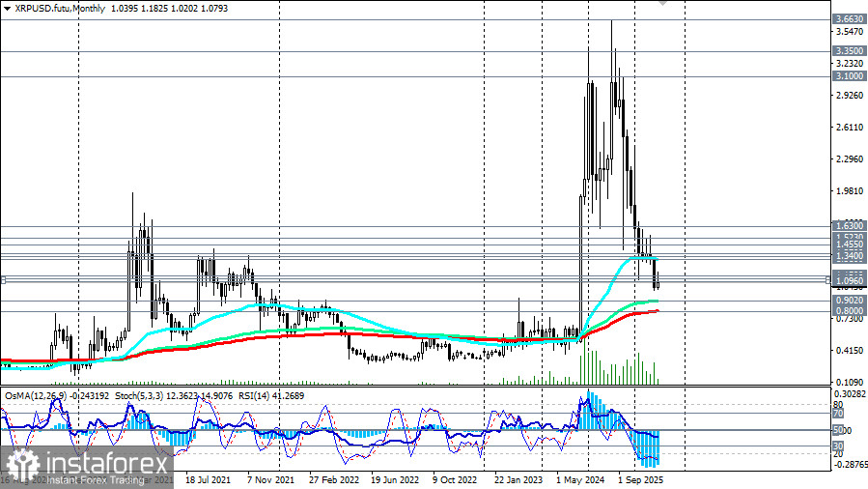Click the OsMA value -0.243192

tap(90, 396)
